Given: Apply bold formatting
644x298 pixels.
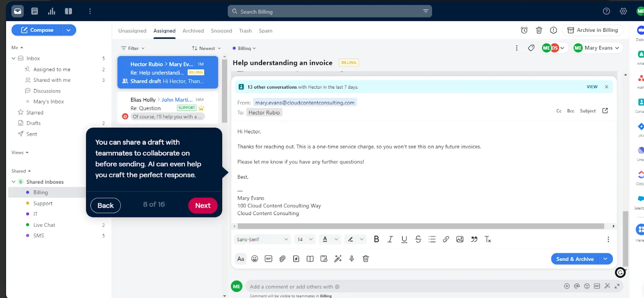Looking at the screenshot, I should click(376, 239).
